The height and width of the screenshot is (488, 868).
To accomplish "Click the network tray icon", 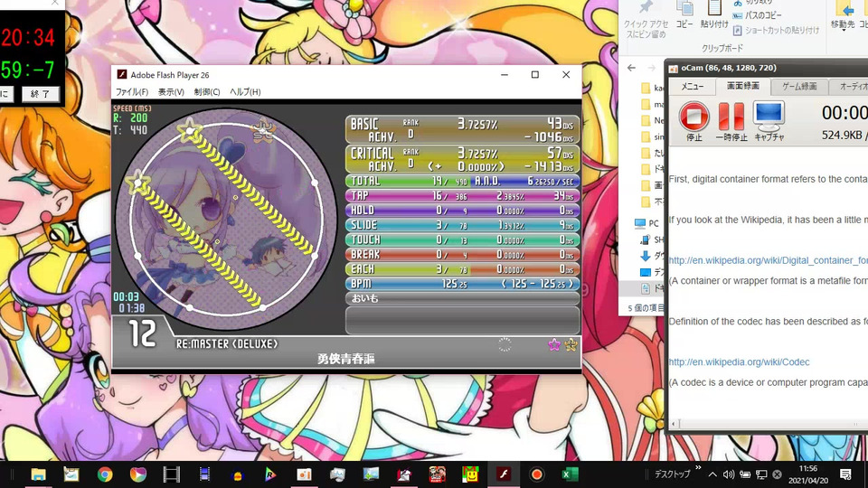I will click(761, 474).
